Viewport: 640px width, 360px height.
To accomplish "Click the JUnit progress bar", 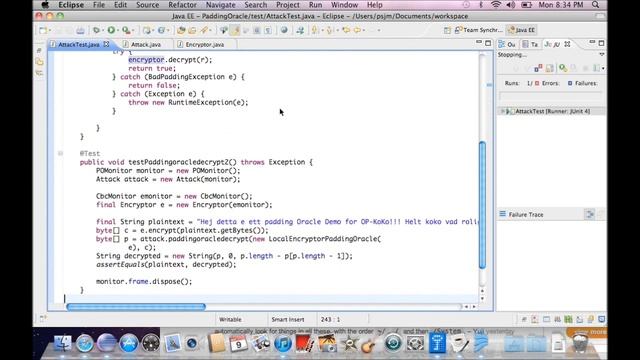I will [x=551, y=95].
